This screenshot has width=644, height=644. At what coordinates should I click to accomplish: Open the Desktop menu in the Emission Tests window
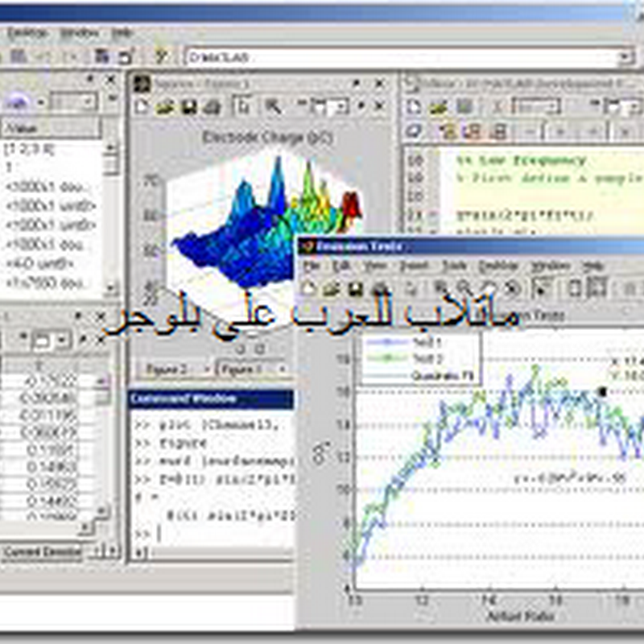(497, 266)
